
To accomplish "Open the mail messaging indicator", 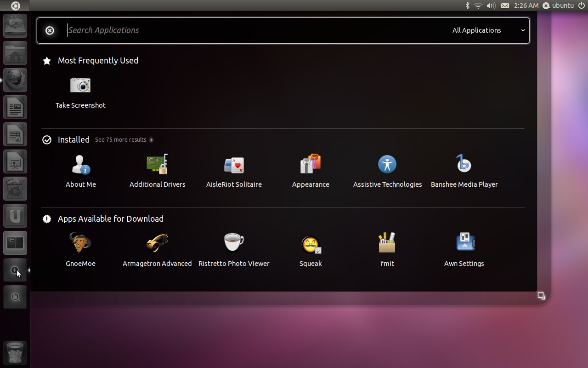I will (x=505, y=6).
